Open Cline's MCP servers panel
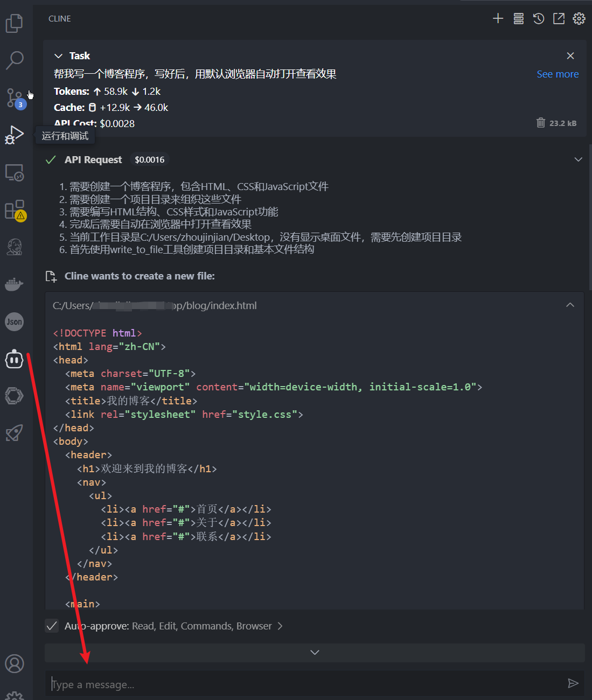 pos(518,18)
